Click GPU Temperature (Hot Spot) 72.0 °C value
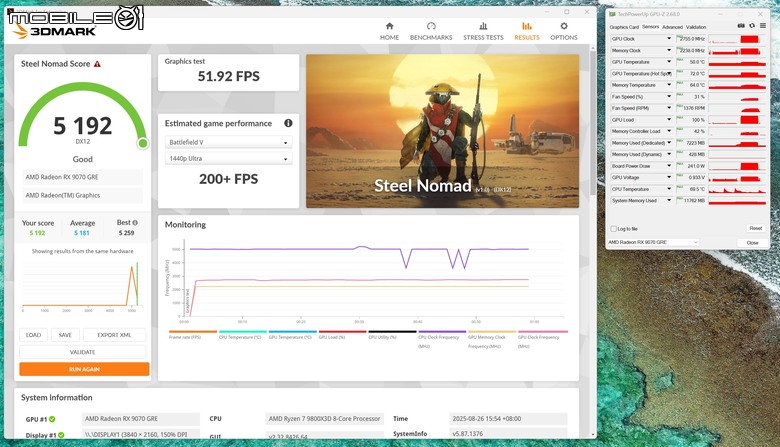The width and height of the screenshot is (780, 447). pos(690,74)
